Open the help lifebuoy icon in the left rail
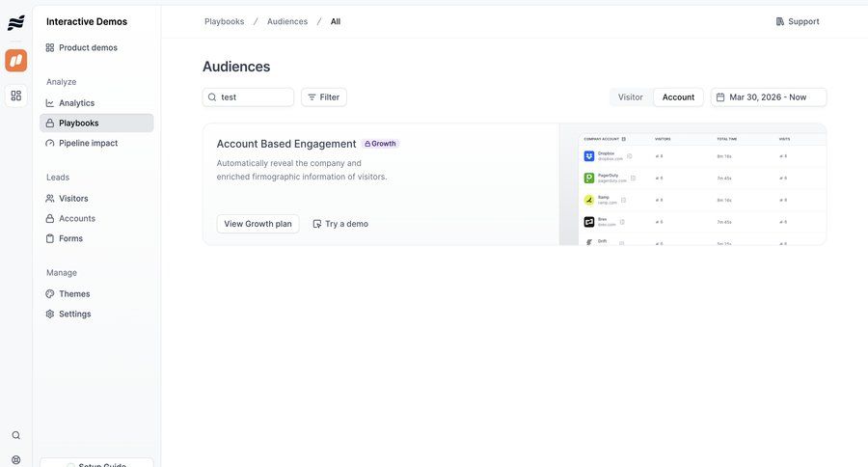The height and width of the screenshot is (467, 868). tap(16, 460)
